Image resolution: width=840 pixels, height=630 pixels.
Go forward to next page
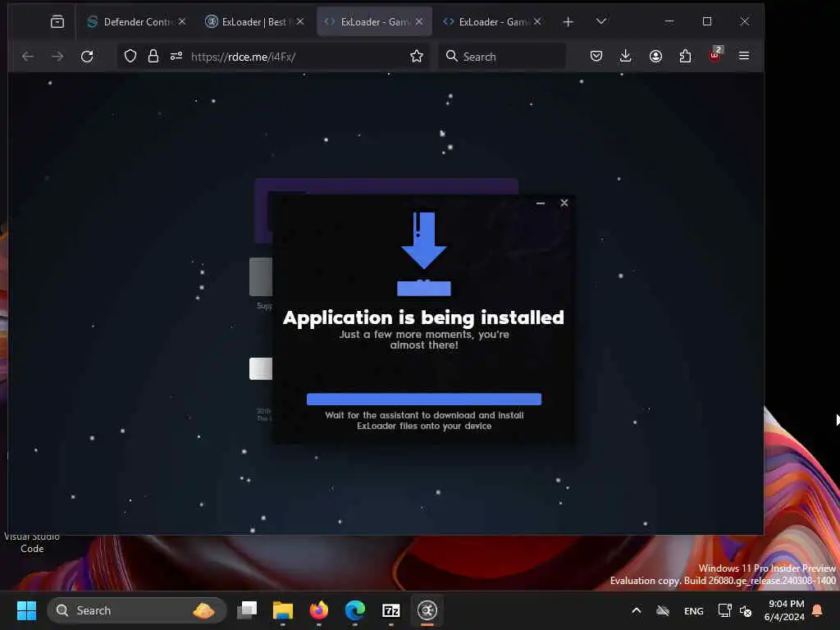point(57,57)
